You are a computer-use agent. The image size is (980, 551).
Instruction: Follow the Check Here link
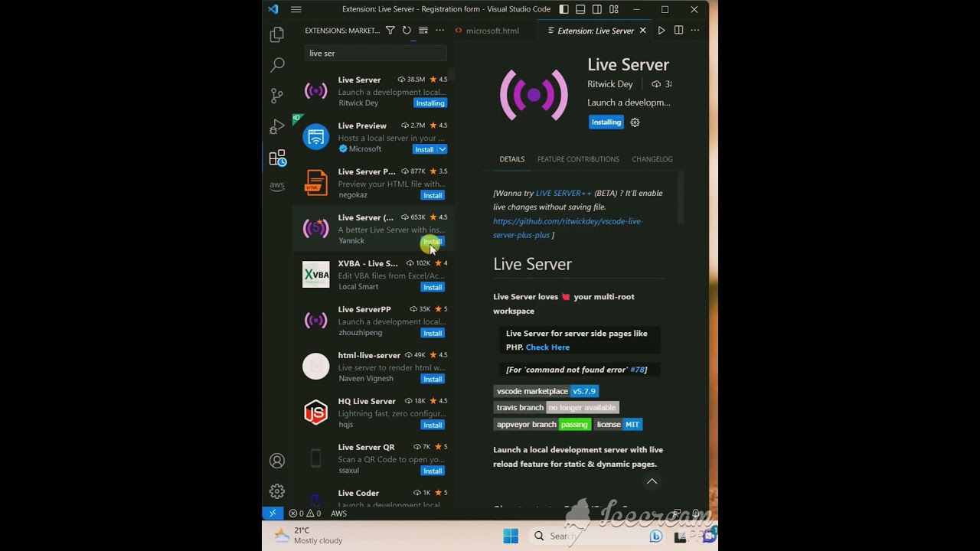coord(547,347)
